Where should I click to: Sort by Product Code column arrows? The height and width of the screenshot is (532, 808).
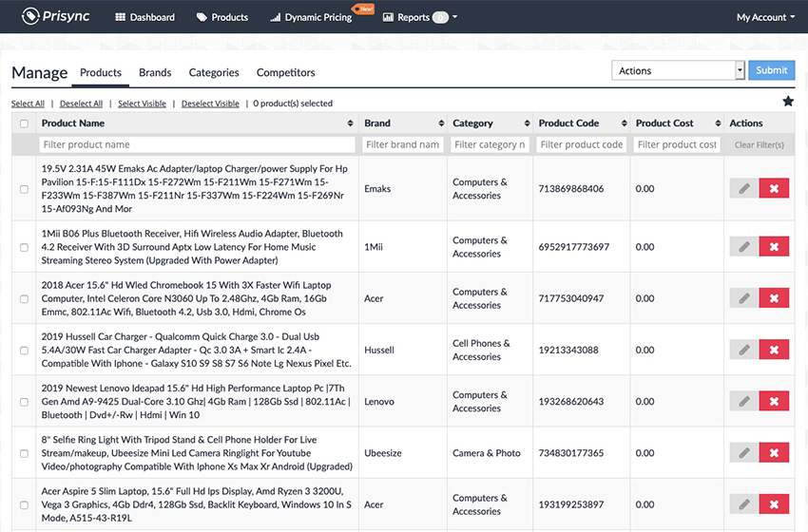624,123
